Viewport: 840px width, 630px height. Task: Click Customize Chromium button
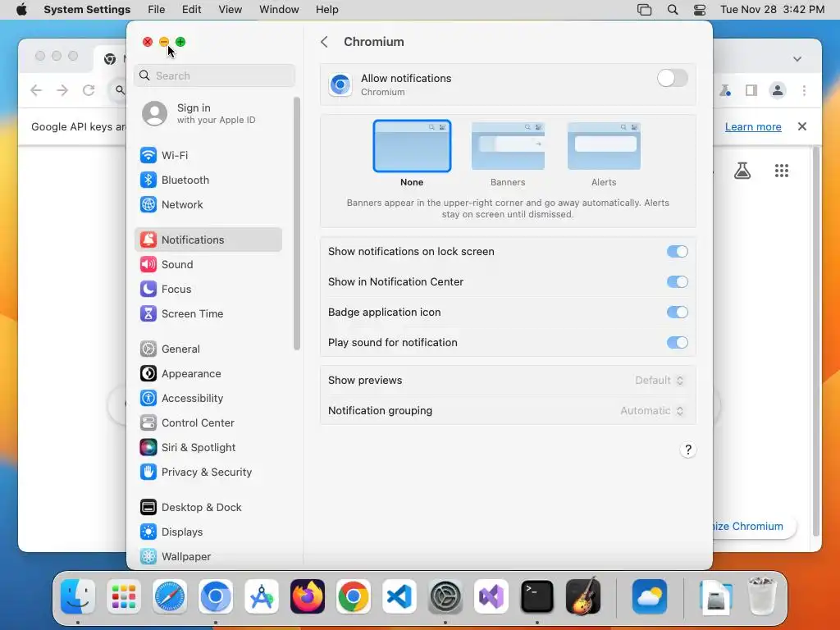coord(755,527)
